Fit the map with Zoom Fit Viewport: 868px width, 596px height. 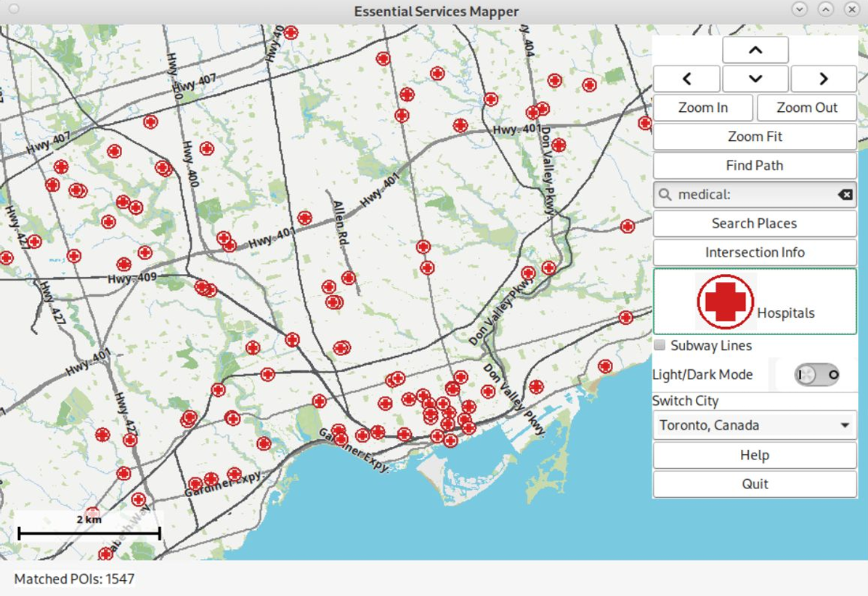pos(755,136)
